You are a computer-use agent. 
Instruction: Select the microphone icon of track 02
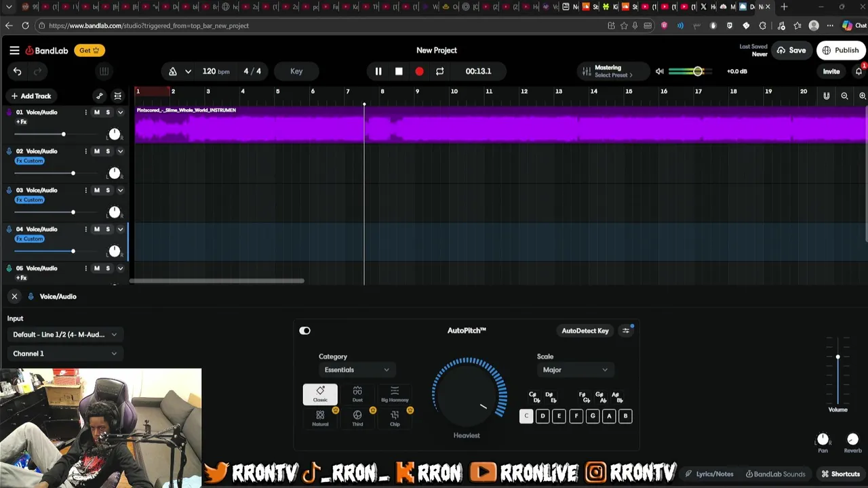click(x=9, y=151)
